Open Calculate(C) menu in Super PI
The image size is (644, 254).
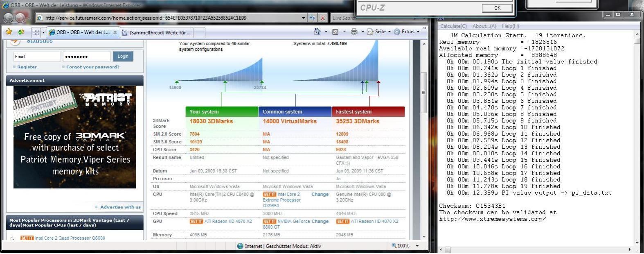coord(453,26)
